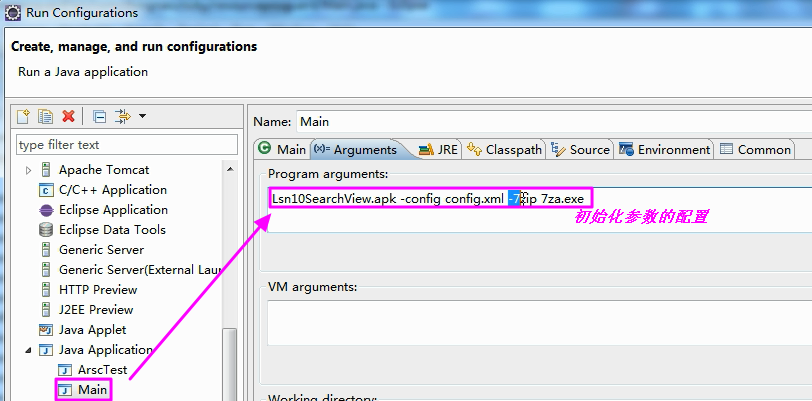Viewport: 812px width, 401px height.
Task: Click the Main configuration Java icon
Action: point(65,390)
